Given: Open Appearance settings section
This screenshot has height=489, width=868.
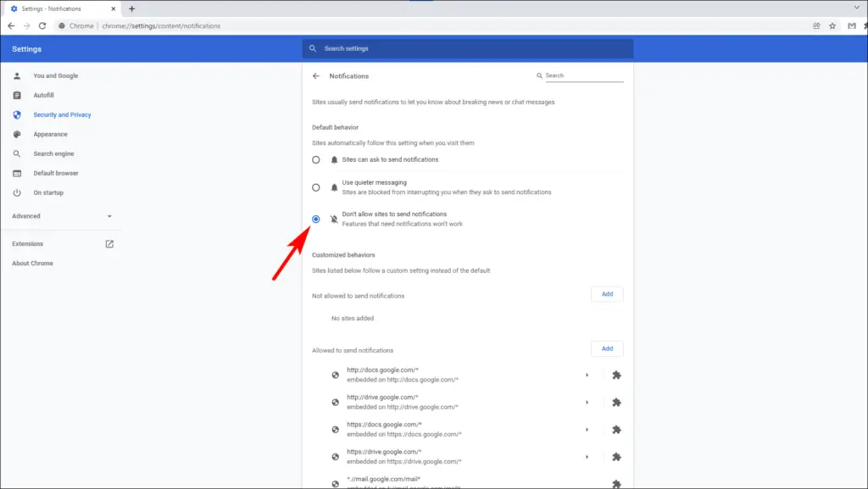Looking at the screenshot, I should click(x=50, y=135).
